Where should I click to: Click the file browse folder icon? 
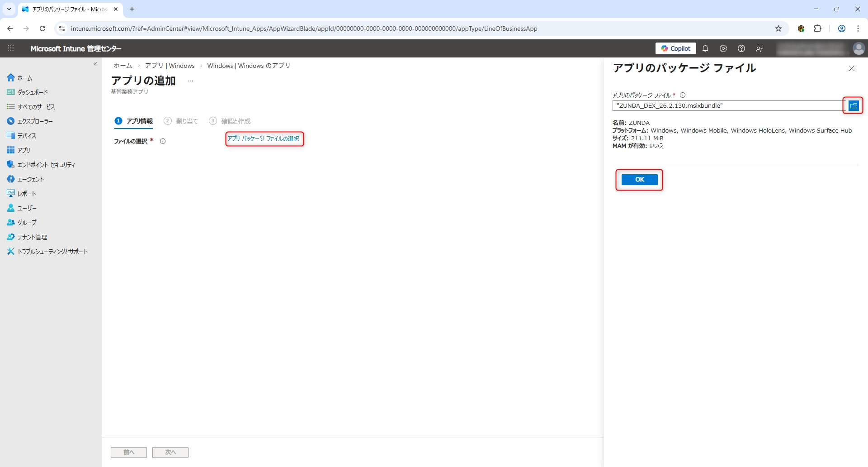853,105
